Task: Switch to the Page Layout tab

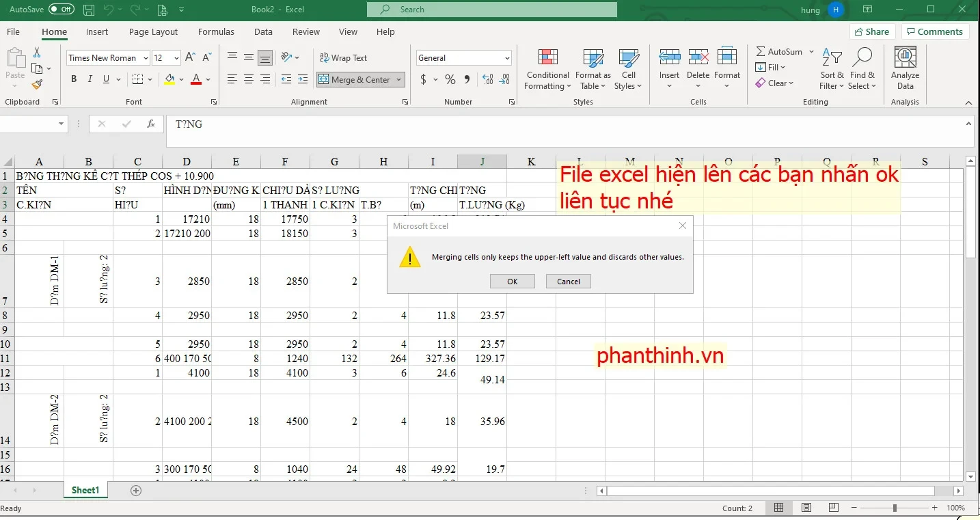Action: 153,31
